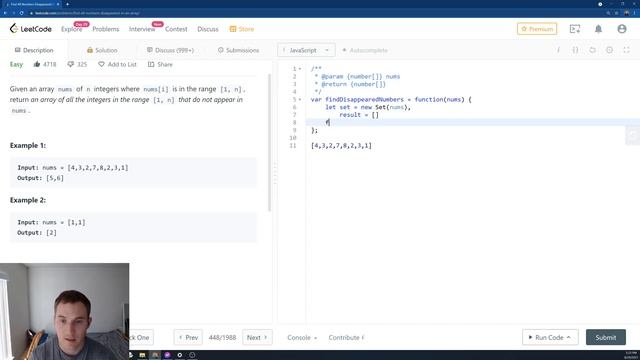Click the editor info icon
Screen dimensions: 640x360
558,50
